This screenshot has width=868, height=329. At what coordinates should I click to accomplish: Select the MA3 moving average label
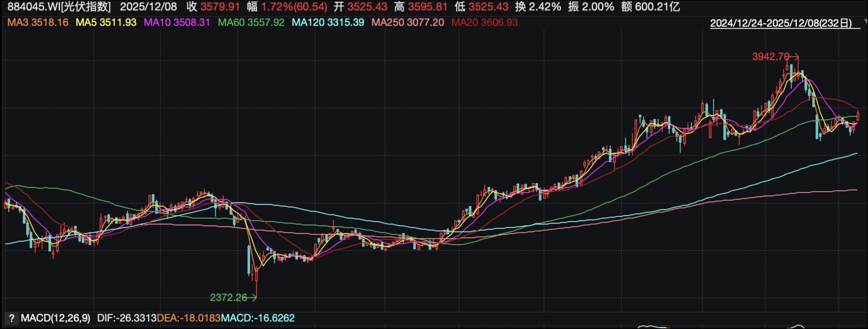(x=38, y=22)
